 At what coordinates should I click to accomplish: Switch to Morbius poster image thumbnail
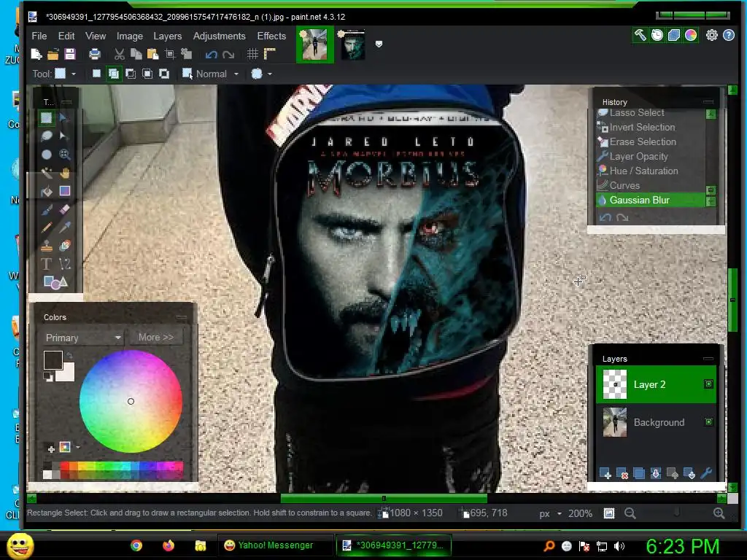click(353, 44)
